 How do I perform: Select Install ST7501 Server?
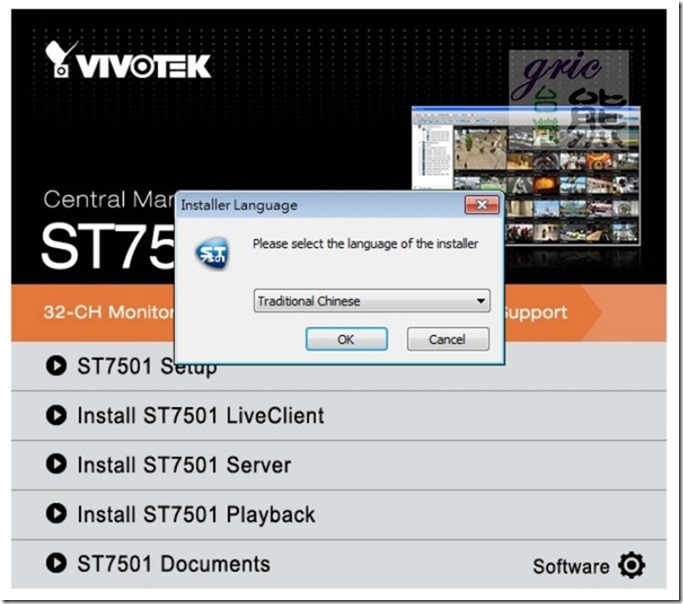(x=184, y=464)
